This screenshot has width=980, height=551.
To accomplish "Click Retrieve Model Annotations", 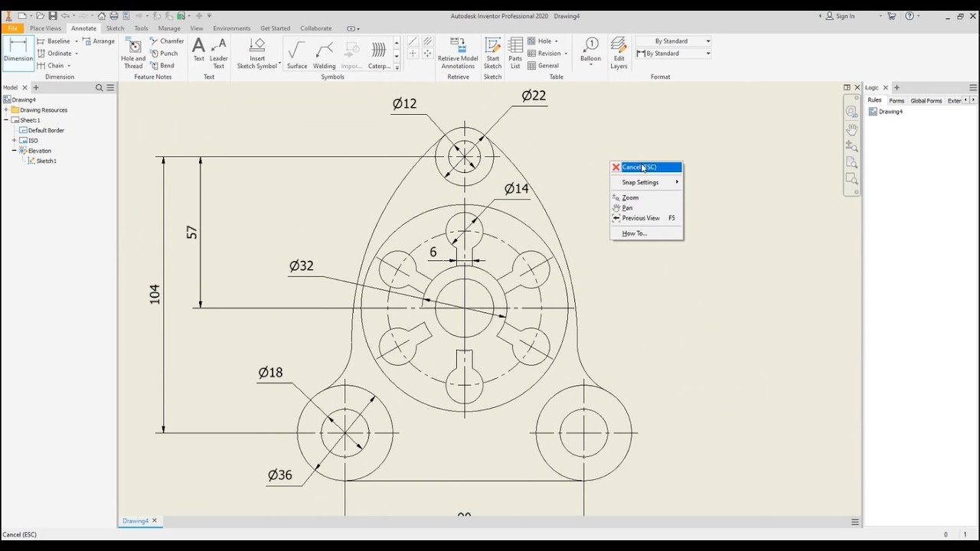I will 458,54.
